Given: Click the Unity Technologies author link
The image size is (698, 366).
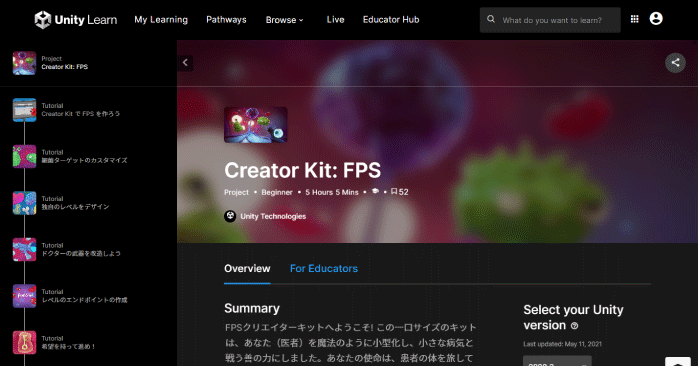Looking at the screenshot, I should (x=273, y=216).
